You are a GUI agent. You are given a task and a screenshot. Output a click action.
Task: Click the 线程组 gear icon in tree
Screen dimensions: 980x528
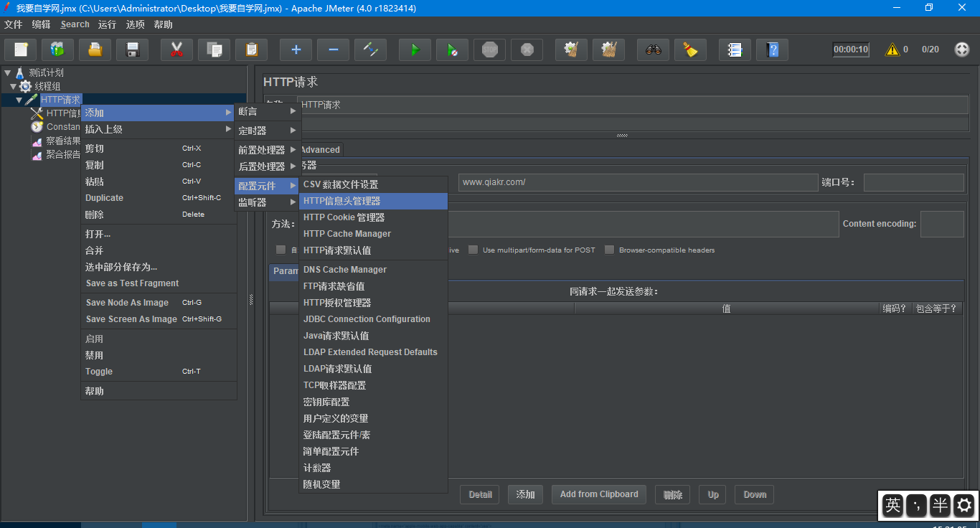(x=26, y=86)
